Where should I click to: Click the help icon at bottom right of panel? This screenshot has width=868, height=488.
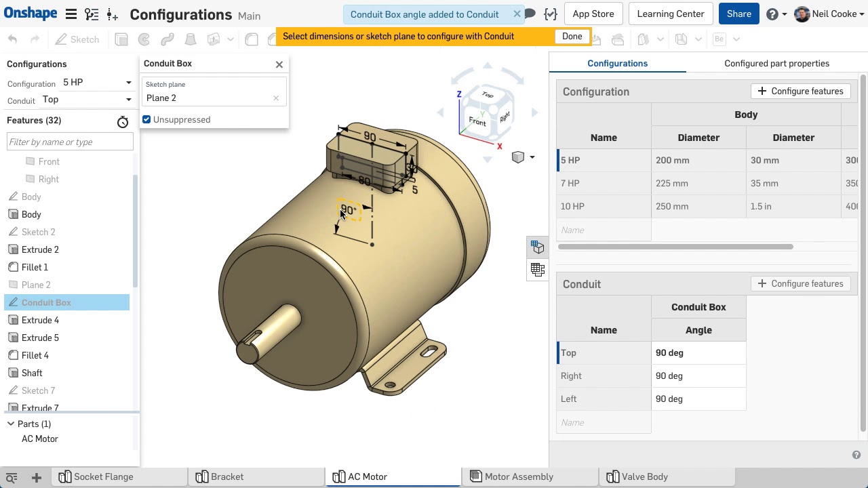pos(856,455)
